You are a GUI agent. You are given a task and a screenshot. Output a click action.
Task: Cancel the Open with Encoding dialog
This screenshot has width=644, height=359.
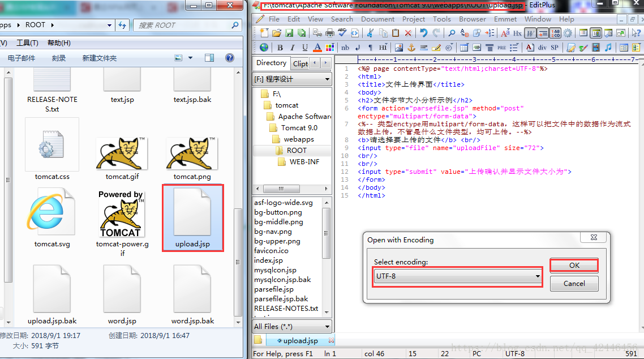tap(574, 284)
